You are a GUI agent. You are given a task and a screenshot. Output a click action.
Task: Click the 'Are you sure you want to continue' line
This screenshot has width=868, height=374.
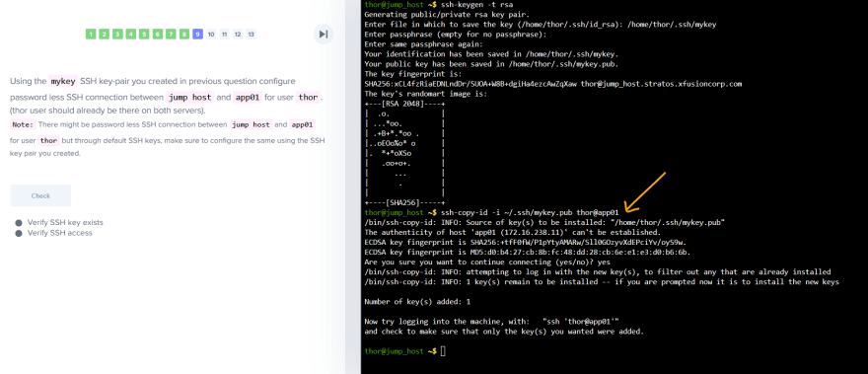tap(487, 262)
